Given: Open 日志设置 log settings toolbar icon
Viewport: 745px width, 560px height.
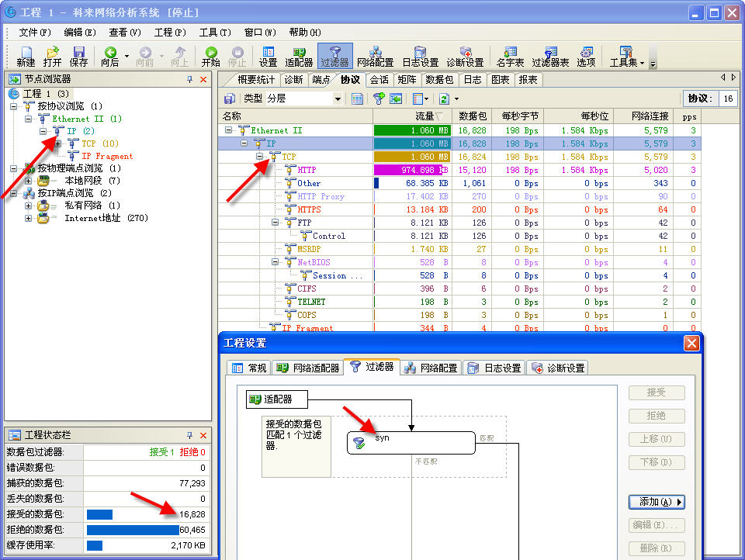Looking at the screenshot, I should pos(420,56).
